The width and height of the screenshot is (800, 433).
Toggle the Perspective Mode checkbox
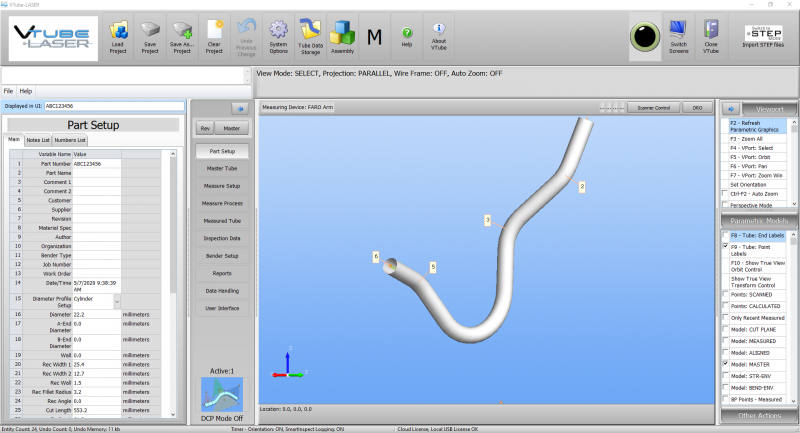725,205
